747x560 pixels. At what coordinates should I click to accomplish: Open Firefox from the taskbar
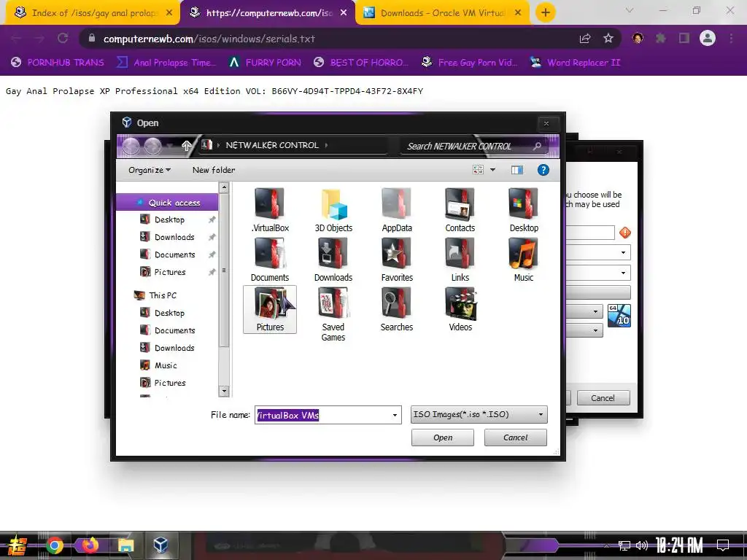(90, 545)
